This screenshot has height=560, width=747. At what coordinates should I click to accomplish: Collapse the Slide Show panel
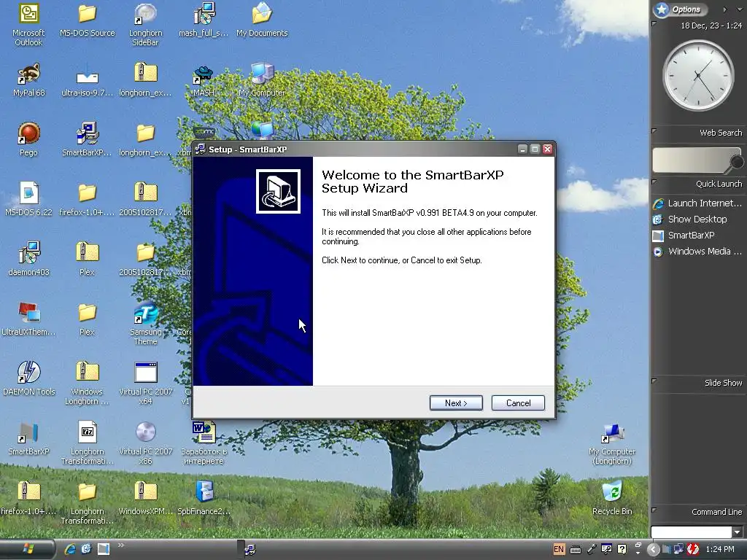coord(654,381)
